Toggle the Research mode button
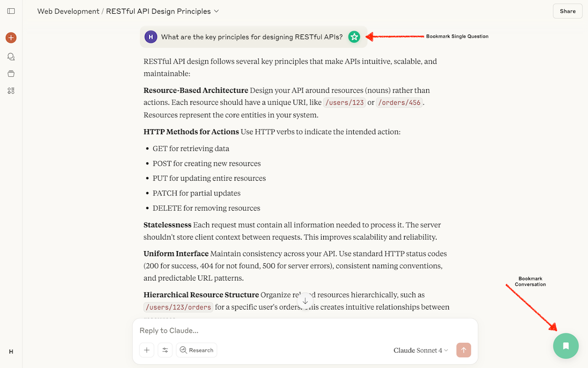Screen dimensions: 588x368 197,350
